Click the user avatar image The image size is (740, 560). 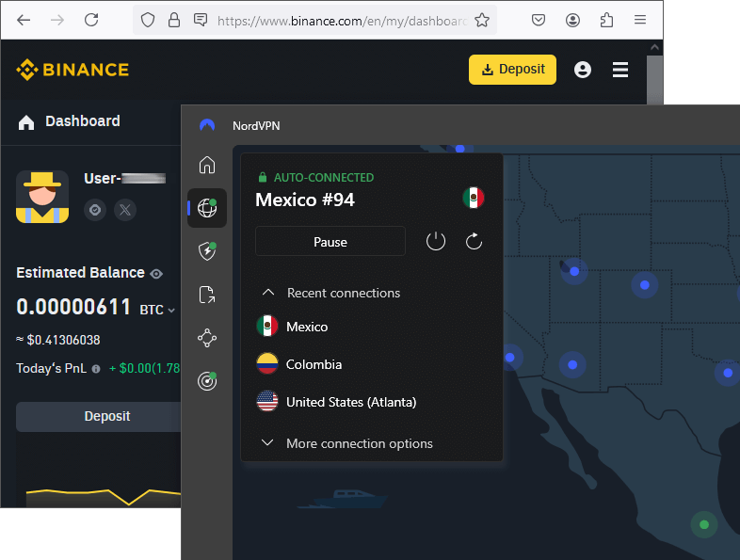(42, 197)
